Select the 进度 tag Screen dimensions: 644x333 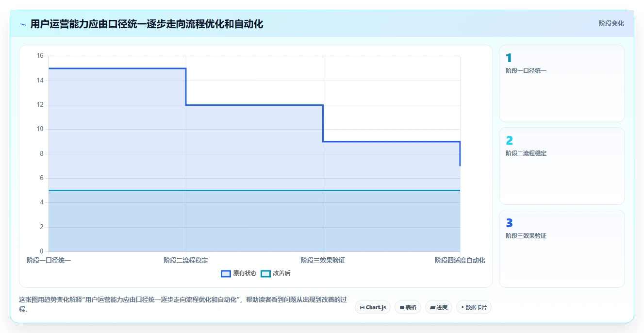click(439, 307)
